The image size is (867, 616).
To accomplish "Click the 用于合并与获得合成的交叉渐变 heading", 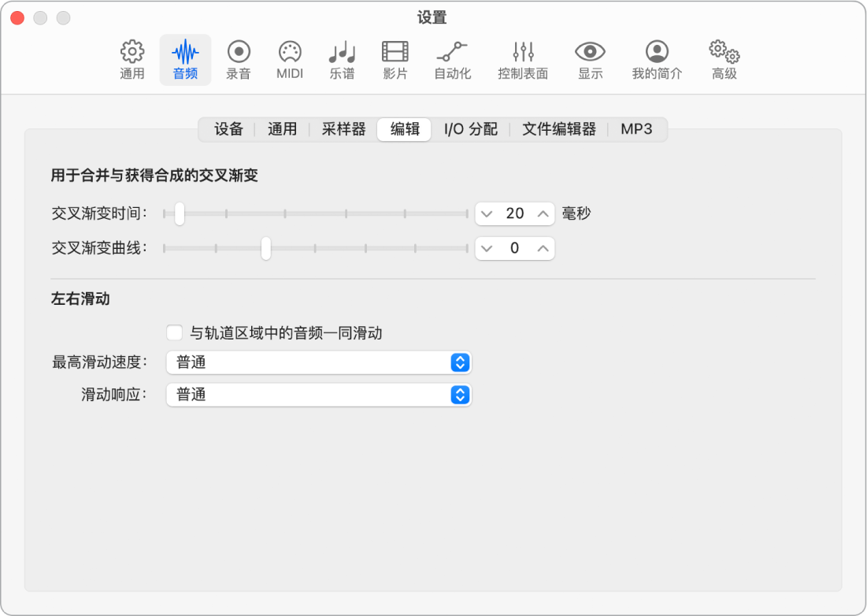I will tap(154, 176).
